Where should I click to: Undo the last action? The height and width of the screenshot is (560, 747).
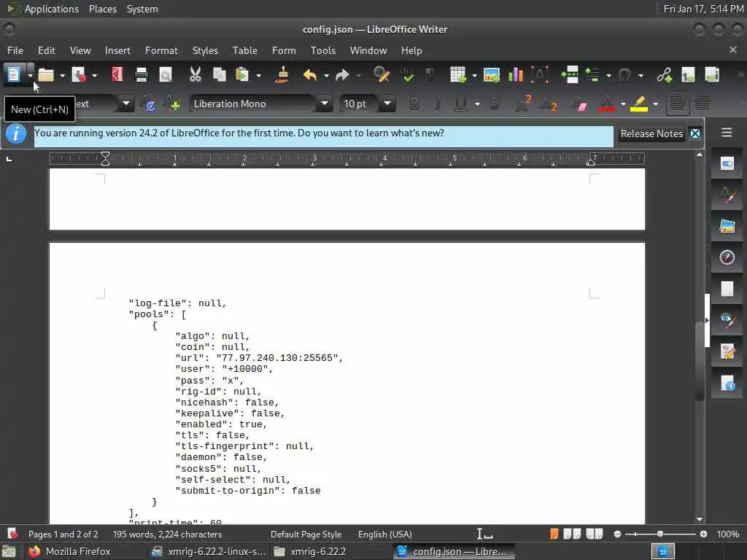[309, 75]
